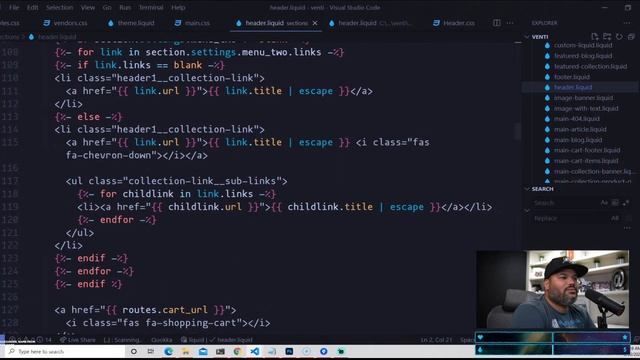
Task: Open custom-liquid.liquid in explorer
Action: (x=583, y=45)
